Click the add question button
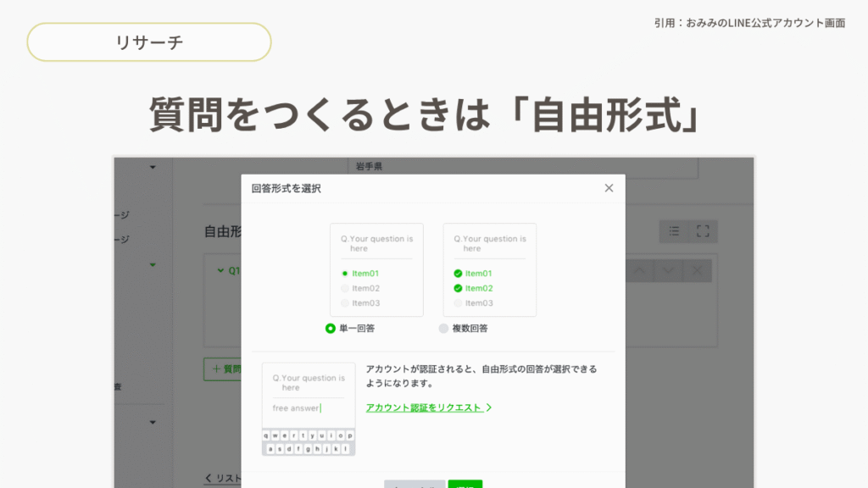The image size is (868, 488). (x=222, y=369)
